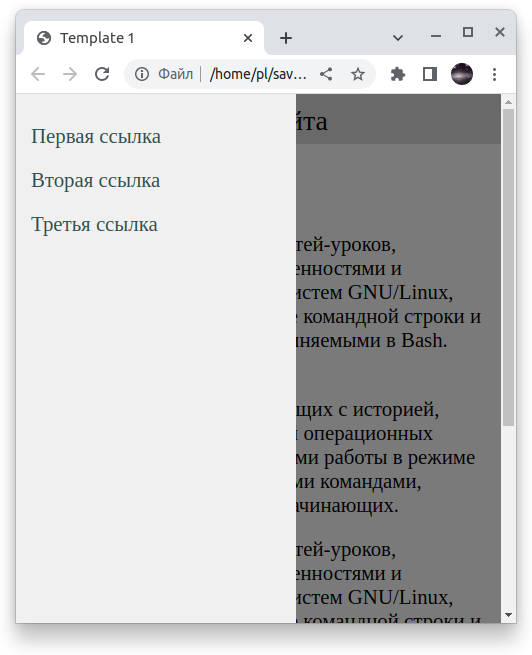Open the Вторая ссылка link
Screen dimensions: 532x655
coord(96,180)
